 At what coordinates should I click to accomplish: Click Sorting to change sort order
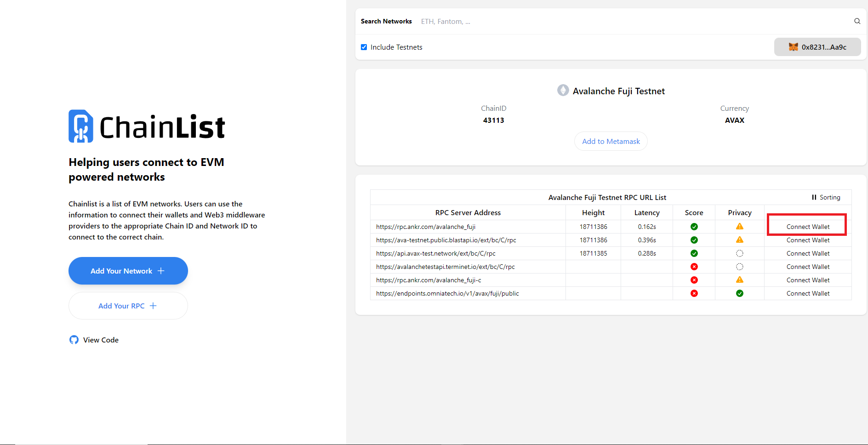[x=830, y=197]
